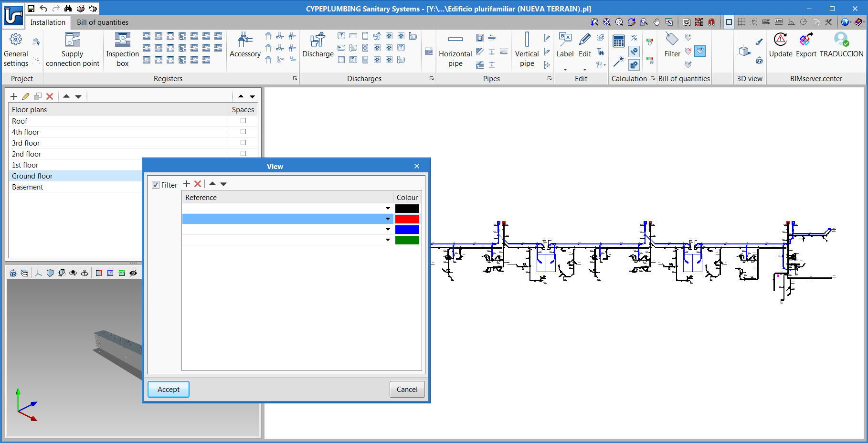
Task: Open the 3D view
Action: [x=745, y=51]
